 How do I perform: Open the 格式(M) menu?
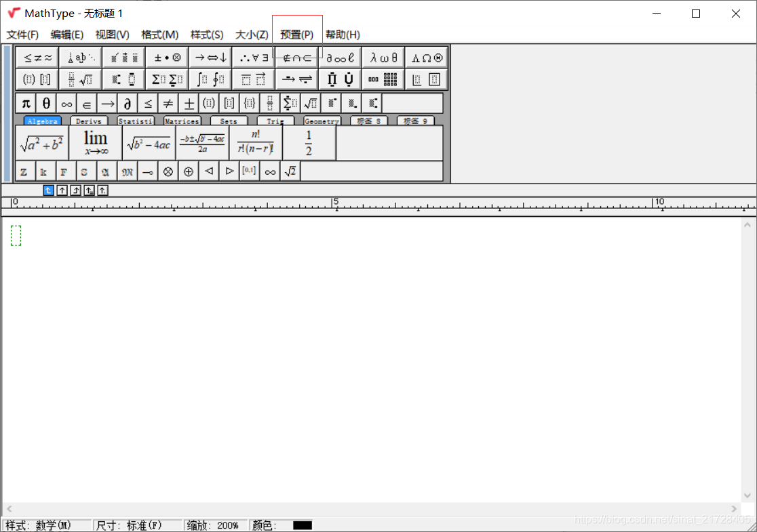coord(160,35)
